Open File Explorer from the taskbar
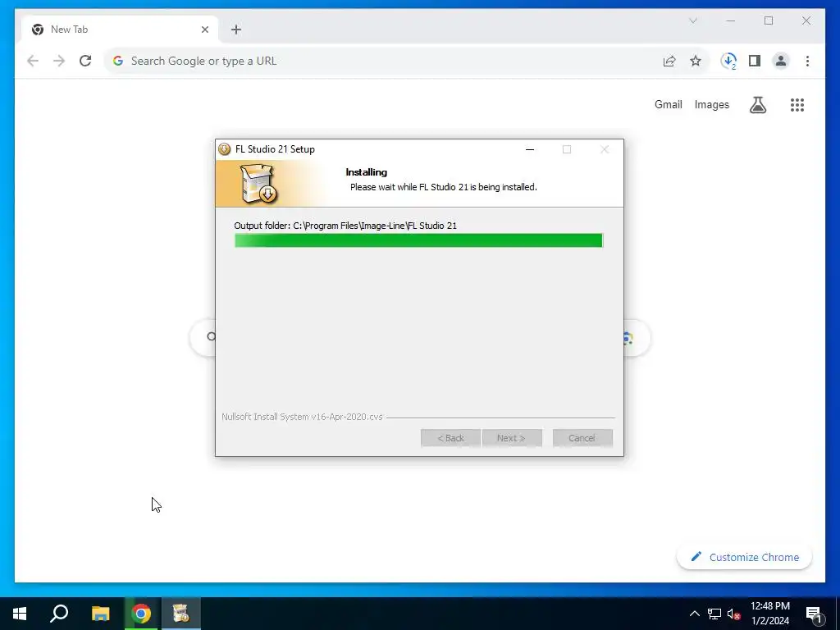 [100, 614]
